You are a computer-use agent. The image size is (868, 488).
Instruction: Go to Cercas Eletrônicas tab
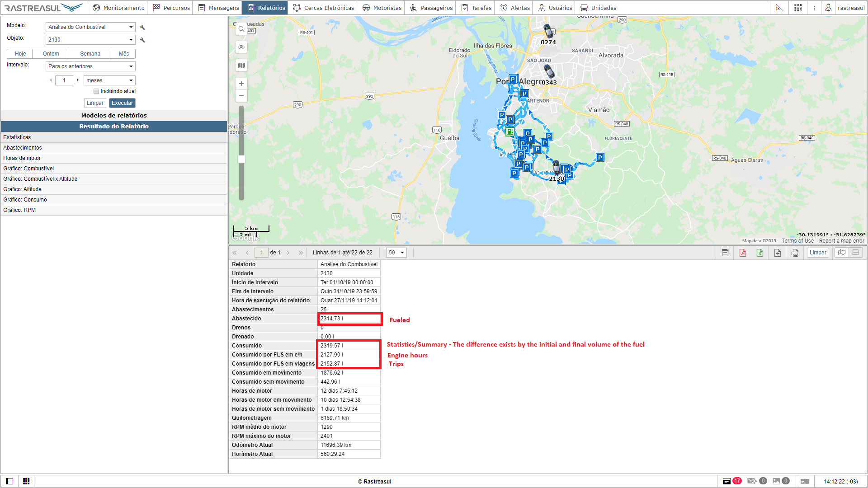click(x=324, y=8)
